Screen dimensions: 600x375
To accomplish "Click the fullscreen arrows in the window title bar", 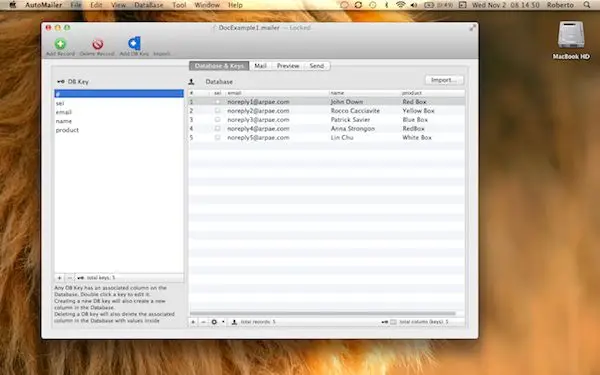I will [x=473, y=28].
